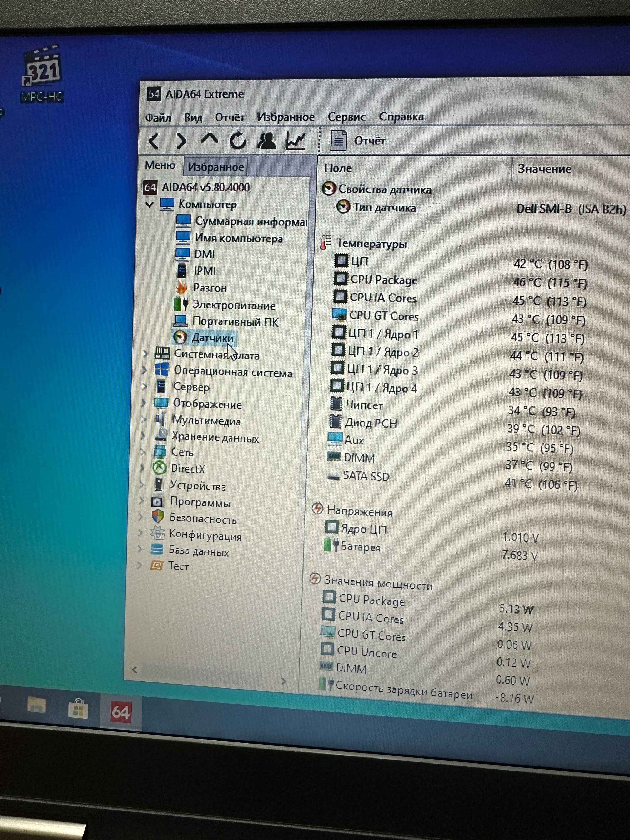Viewport: 630px width, 840px height.
Task: Open the Сервис menu
Action: (x=347, y=117)
